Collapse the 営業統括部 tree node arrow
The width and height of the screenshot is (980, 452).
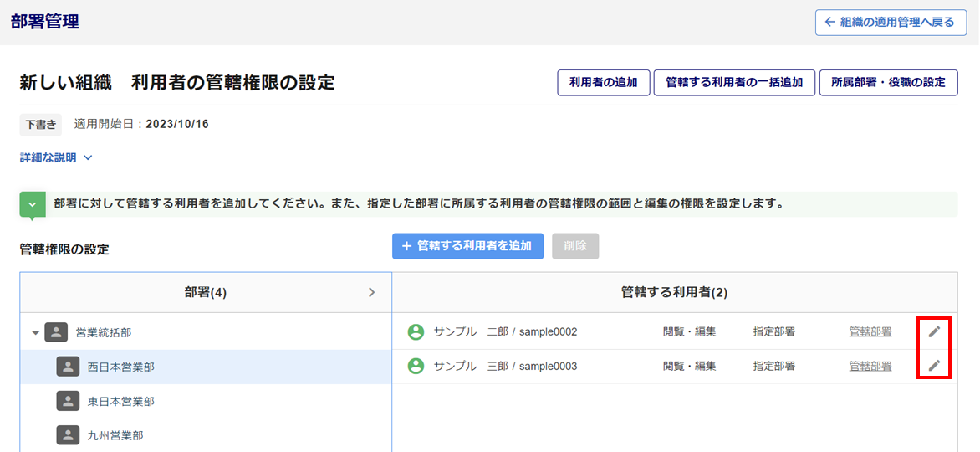tap(35, 333)
